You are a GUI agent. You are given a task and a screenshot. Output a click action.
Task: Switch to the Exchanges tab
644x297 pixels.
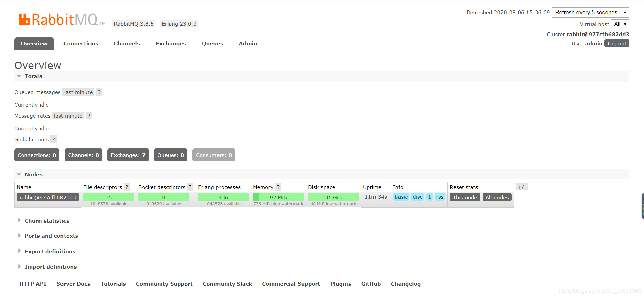(x=171, y=43)
